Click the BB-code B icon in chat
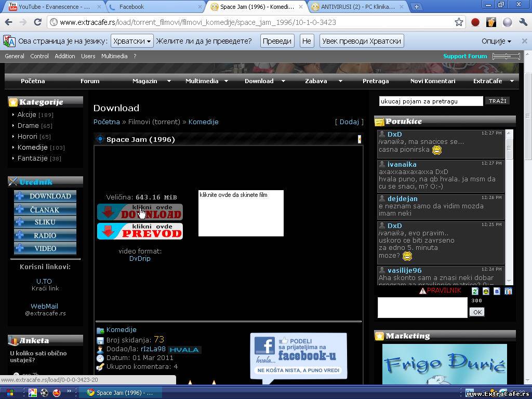 tap(497, 291)
